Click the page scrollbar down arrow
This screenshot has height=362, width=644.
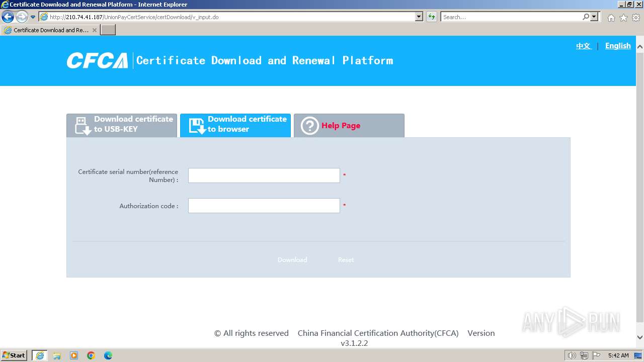click(x=640, y=337)
